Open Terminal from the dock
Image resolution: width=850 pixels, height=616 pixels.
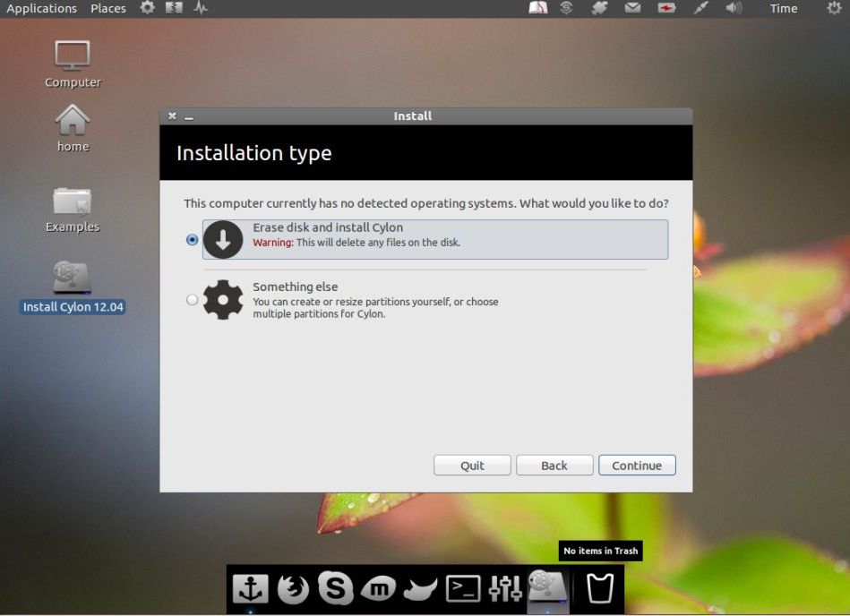pos(463,588)
